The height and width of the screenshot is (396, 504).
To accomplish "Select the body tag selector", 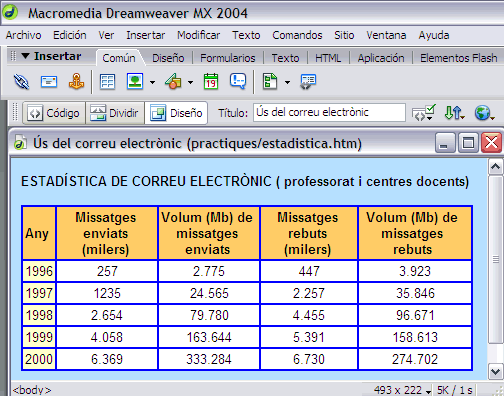I will point(32,390).
